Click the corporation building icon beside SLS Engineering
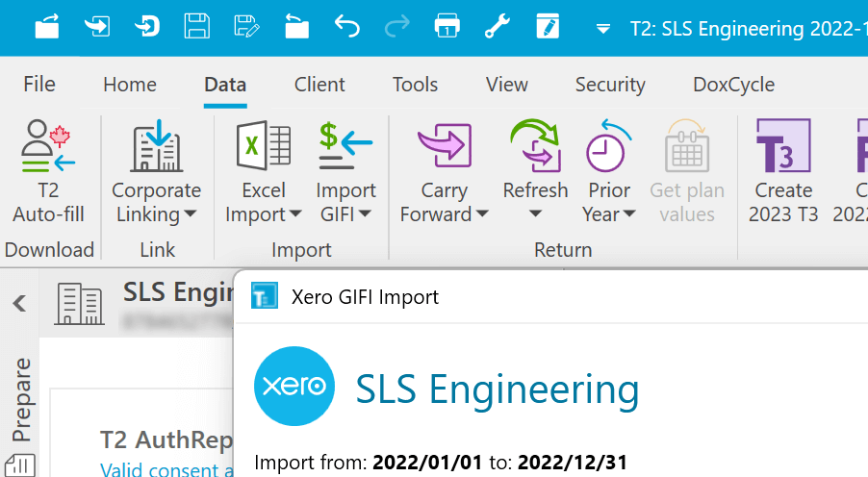 (x=79, y=303)
